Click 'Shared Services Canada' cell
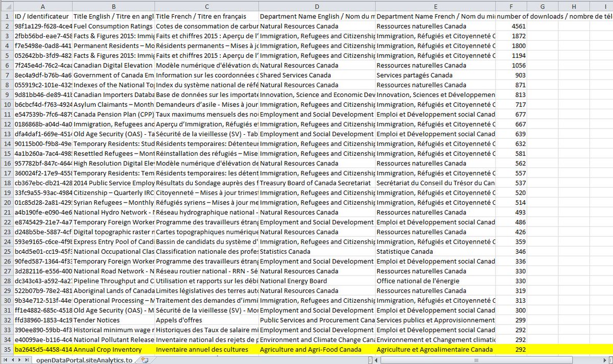The width and height of the screenshot is (613, 364). pos(317,75)
